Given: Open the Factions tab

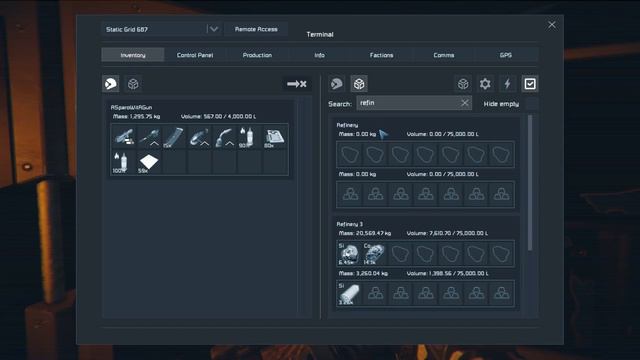Looking at the screenshot, I should click(x=382, y=55).
